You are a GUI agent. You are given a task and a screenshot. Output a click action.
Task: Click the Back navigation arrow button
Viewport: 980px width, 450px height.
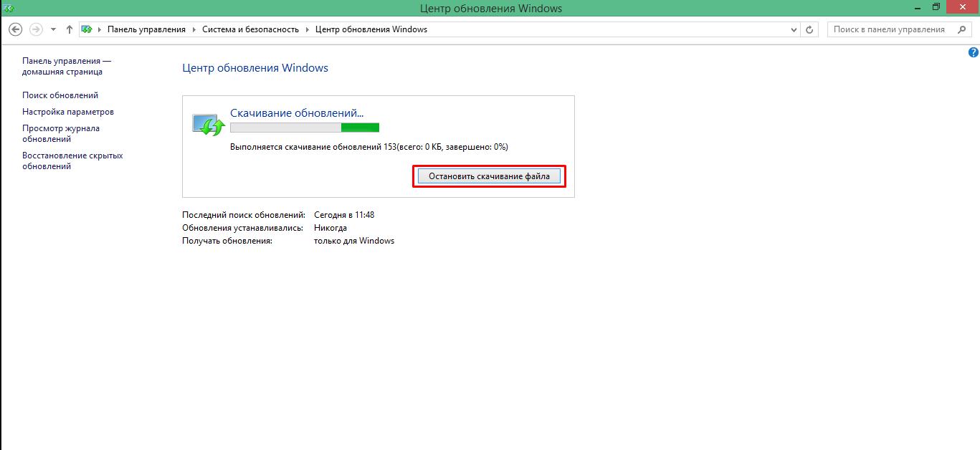coord(15,29)
